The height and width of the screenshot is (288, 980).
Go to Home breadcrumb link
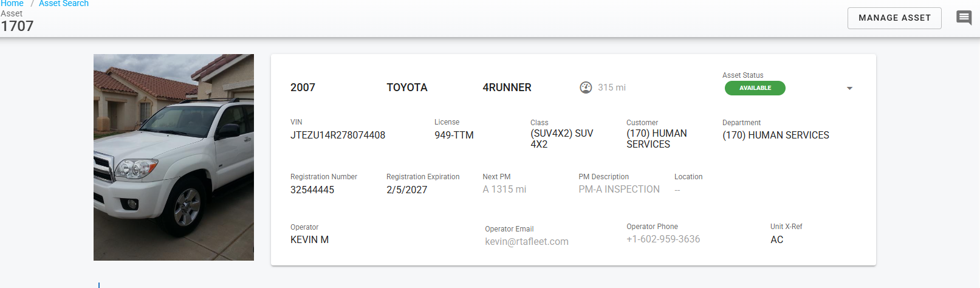(x=12, y=4)
